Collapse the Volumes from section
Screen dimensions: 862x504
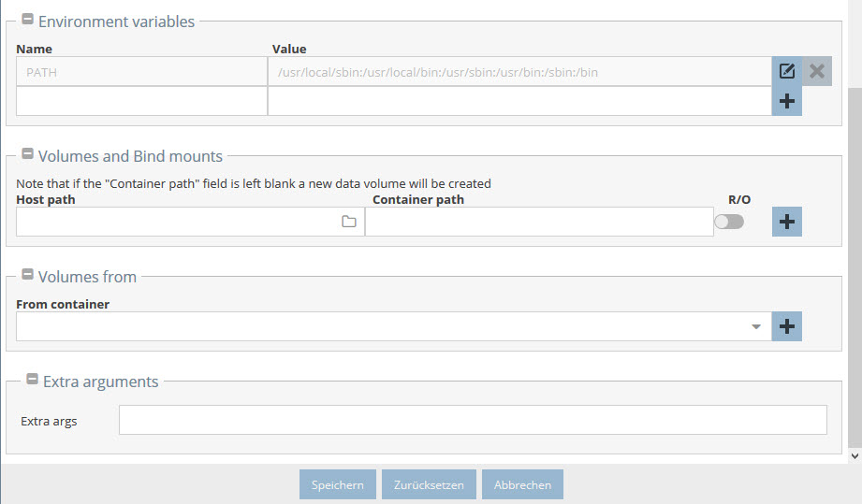(27, 274)
